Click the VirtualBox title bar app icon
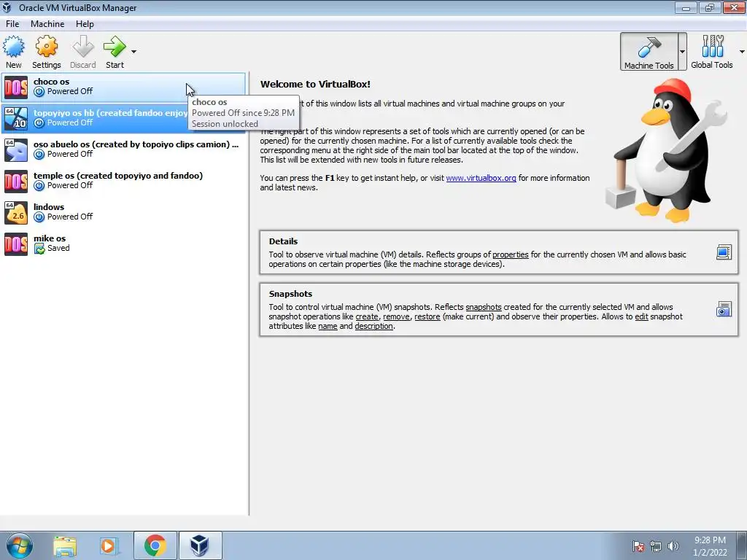Screen dimensions: 747x560 pyautogui.click(x=7, y=7)
